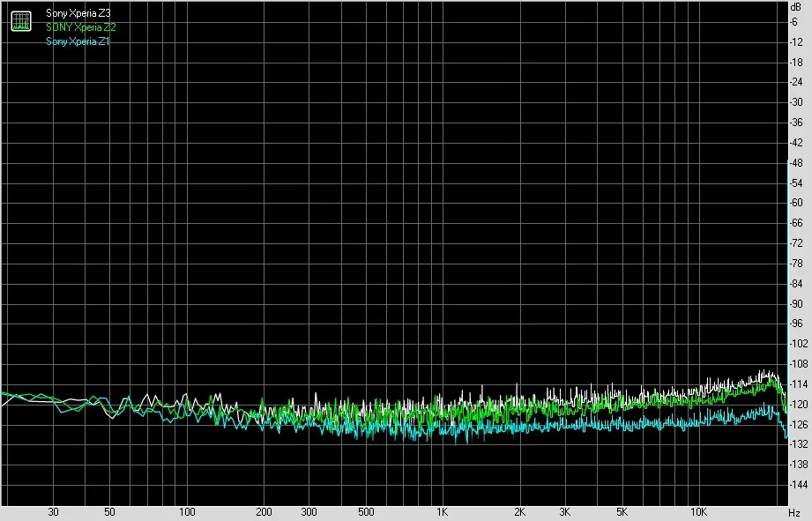Image resolution: width=812 pixels, height=521 pixels.
Task: Click the 50 Hz frequency label
Action: pos(109,512)
